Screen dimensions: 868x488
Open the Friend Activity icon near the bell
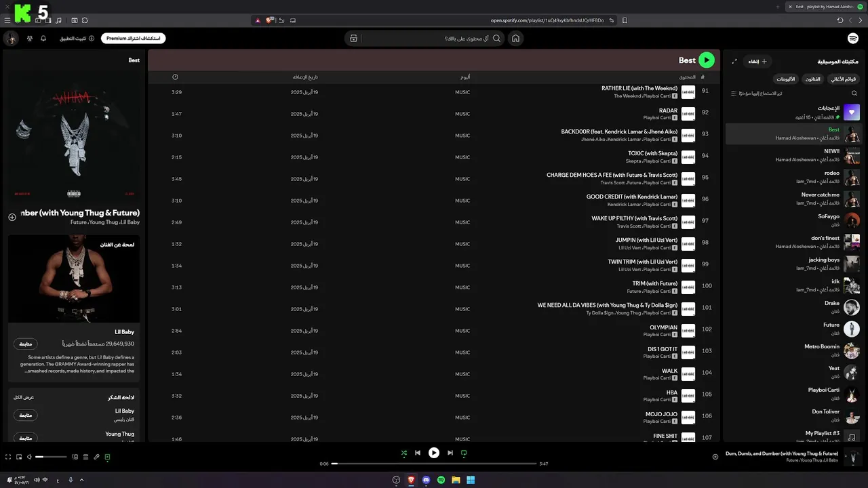coord(30,39)
